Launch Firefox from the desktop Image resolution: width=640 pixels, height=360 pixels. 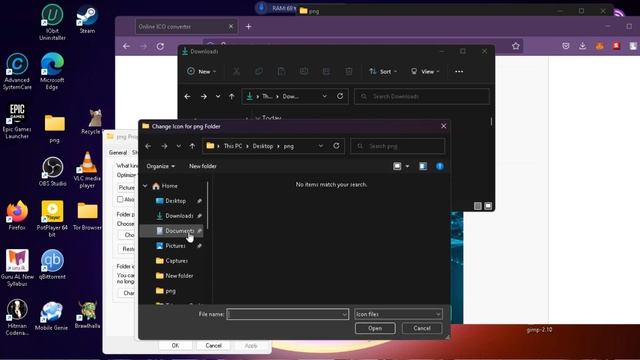coord(17,215)
